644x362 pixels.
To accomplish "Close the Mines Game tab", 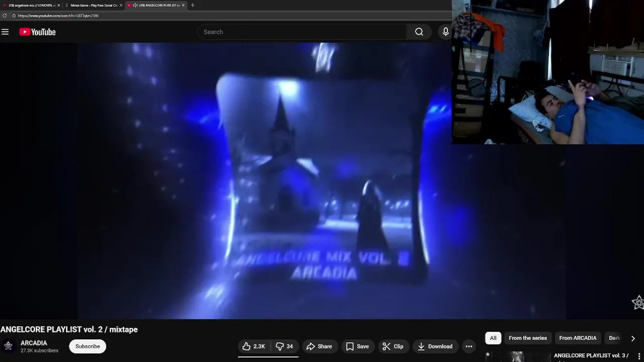I will [x=121, y=5].
